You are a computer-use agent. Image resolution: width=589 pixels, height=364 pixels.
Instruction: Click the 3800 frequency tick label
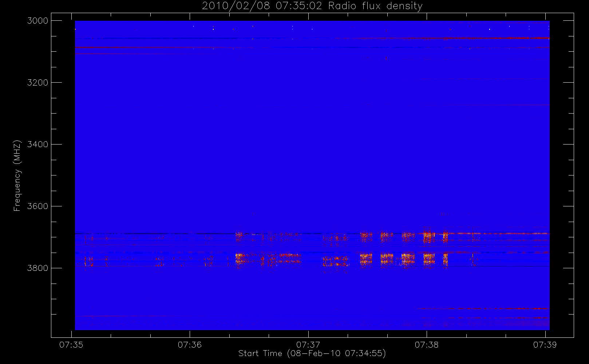38,268
